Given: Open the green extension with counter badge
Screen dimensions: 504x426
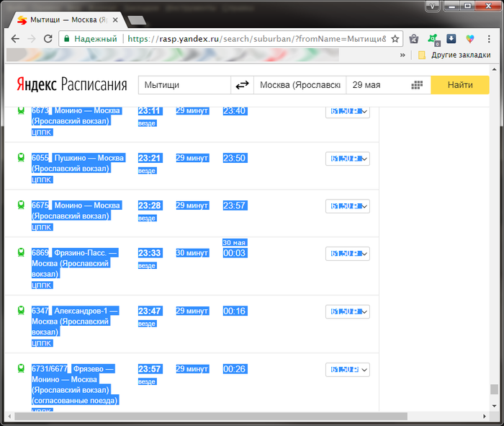Looking at the screenshot, I should point(433,40).
